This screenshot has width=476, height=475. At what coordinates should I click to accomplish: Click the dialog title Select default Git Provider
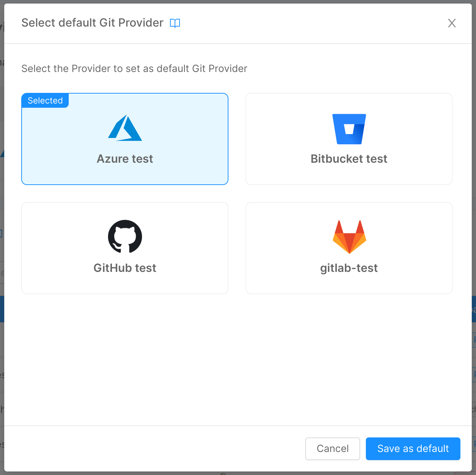[x=92, y=22]
